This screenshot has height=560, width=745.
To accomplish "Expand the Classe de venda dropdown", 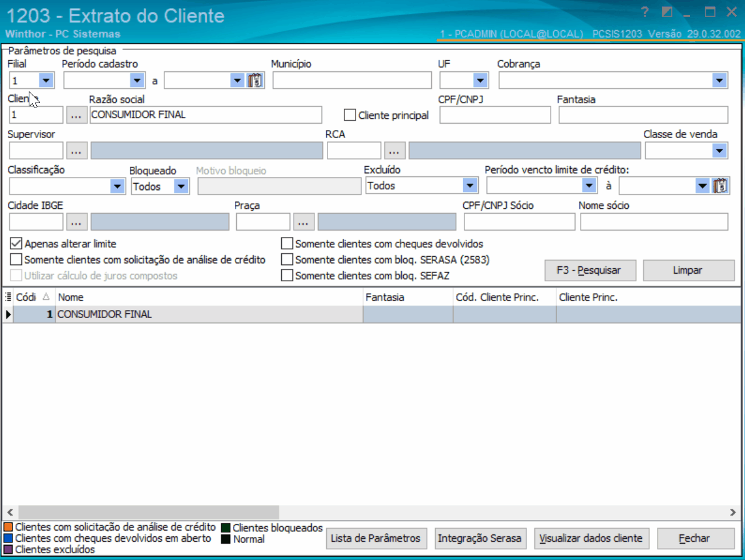I will coord(719,151).
